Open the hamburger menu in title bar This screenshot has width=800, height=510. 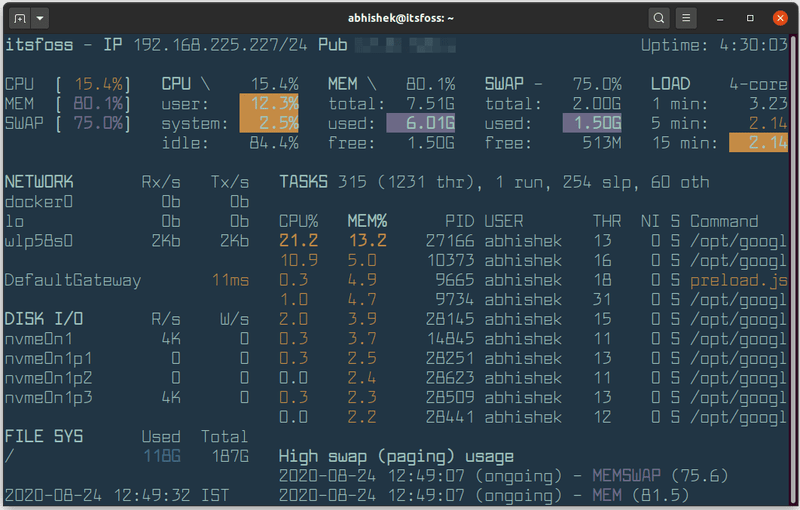[686, 18]
